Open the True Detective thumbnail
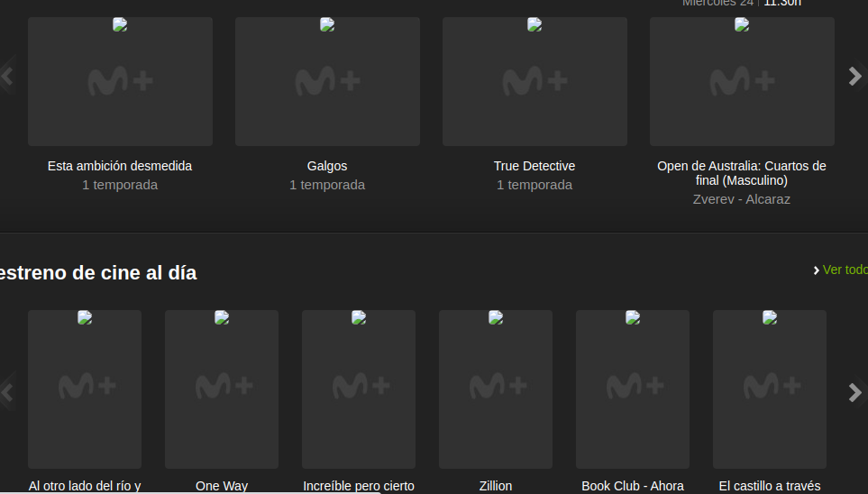This screenshot has width=868, height=494. point(535,81)
